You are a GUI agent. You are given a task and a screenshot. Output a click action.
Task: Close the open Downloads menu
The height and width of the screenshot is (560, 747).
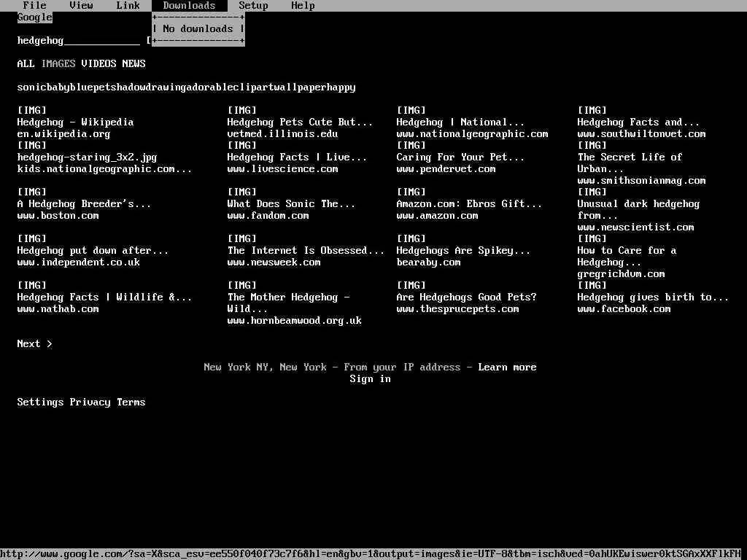[x=189, y=6]
